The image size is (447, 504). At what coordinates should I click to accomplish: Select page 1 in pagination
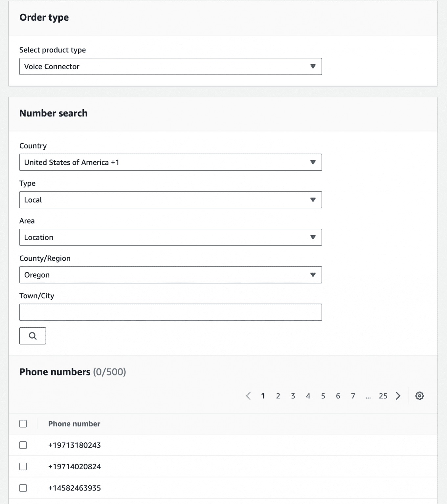click(x=263, y=396)
